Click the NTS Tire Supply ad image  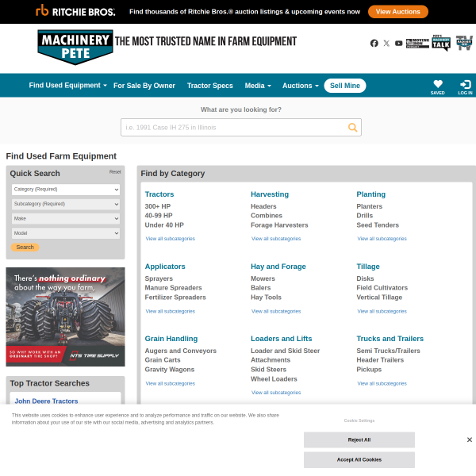[65, 317]
